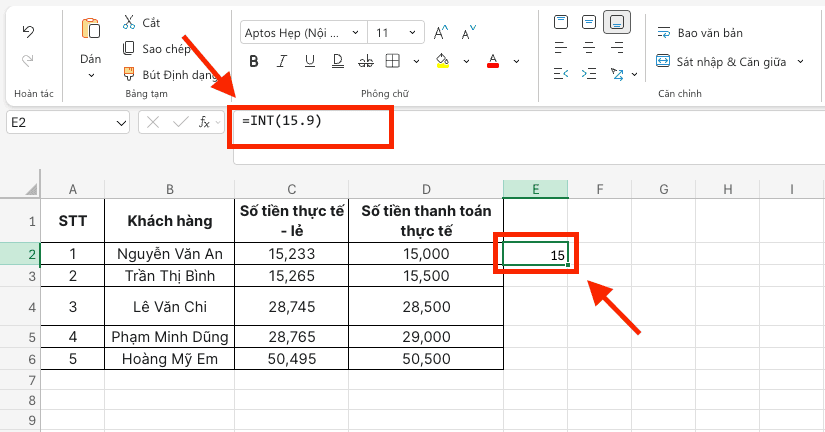
Task: Select the middle vertical align icon
Action: (589, 22)
